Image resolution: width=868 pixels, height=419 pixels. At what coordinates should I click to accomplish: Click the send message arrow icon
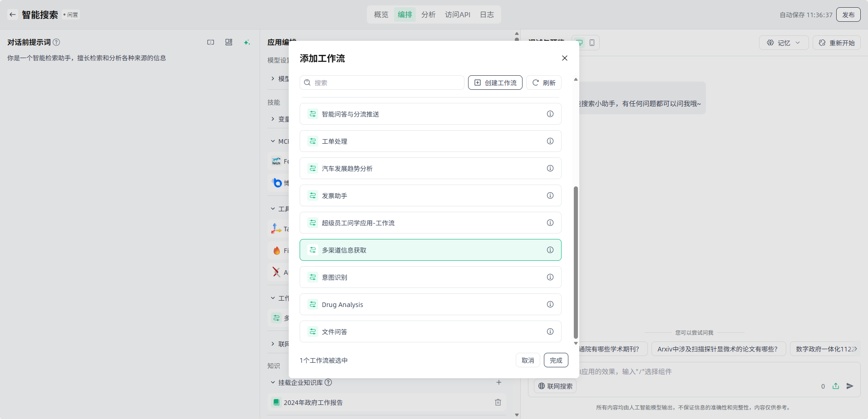pos(850,386)
